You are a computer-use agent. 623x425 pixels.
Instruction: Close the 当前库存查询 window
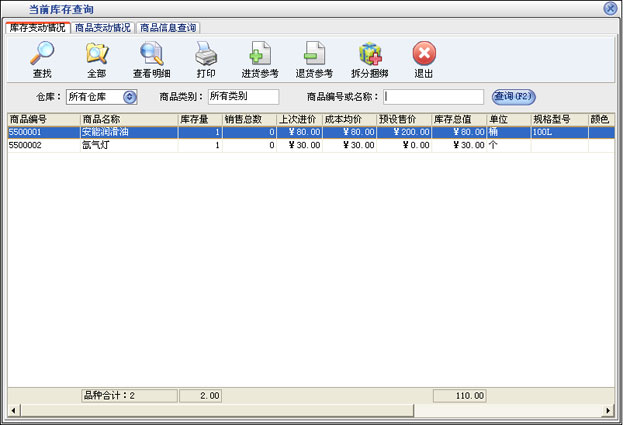(610, 8)
